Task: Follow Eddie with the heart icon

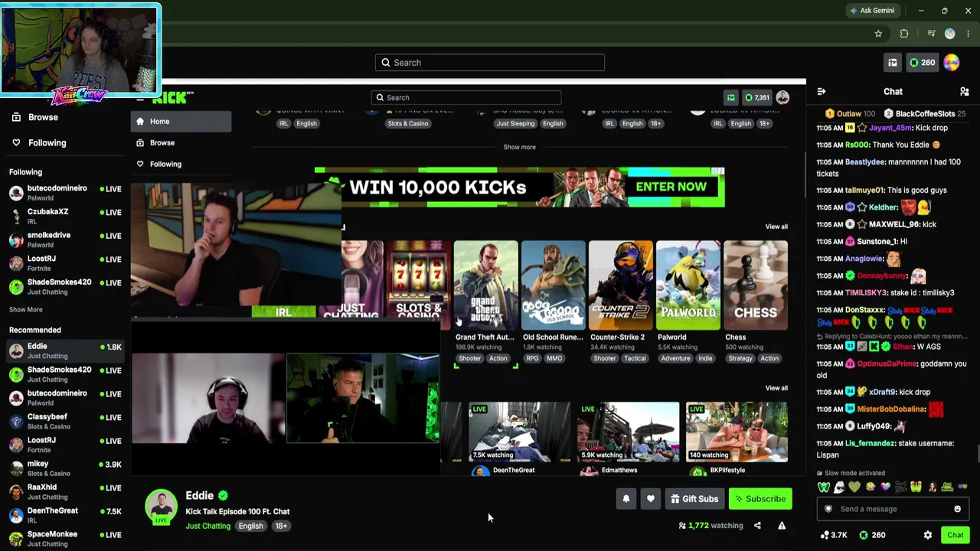Action: point(651,499)
